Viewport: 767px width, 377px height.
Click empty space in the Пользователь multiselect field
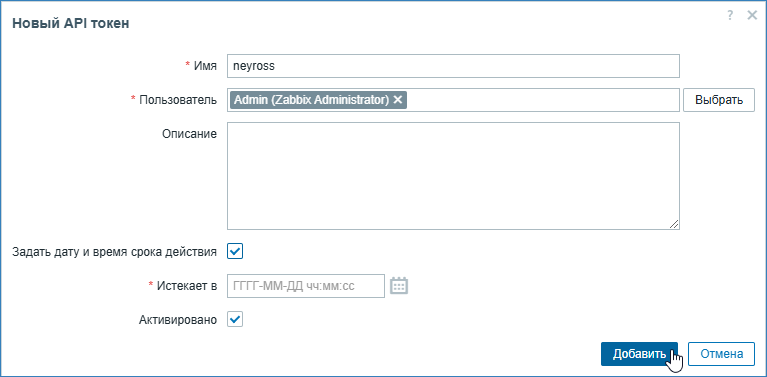point(543,100)
